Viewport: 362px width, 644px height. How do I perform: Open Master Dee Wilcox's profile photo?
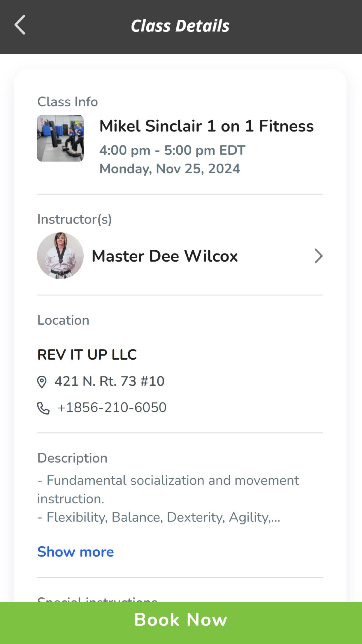60,256
